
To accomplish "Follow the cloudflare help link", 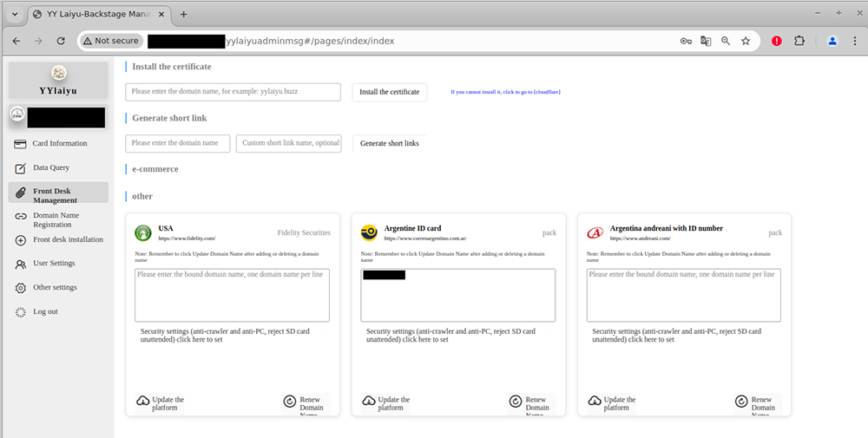I will [505, 92].
